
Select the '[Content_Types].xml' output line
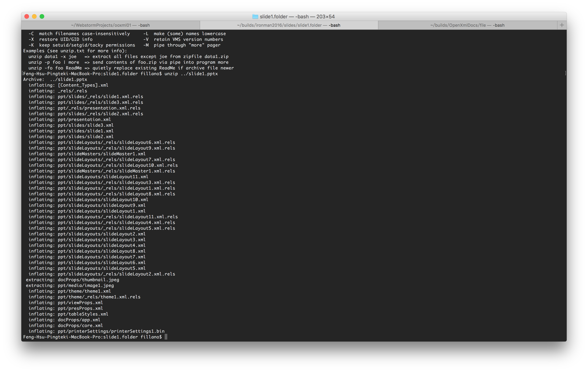68,85
